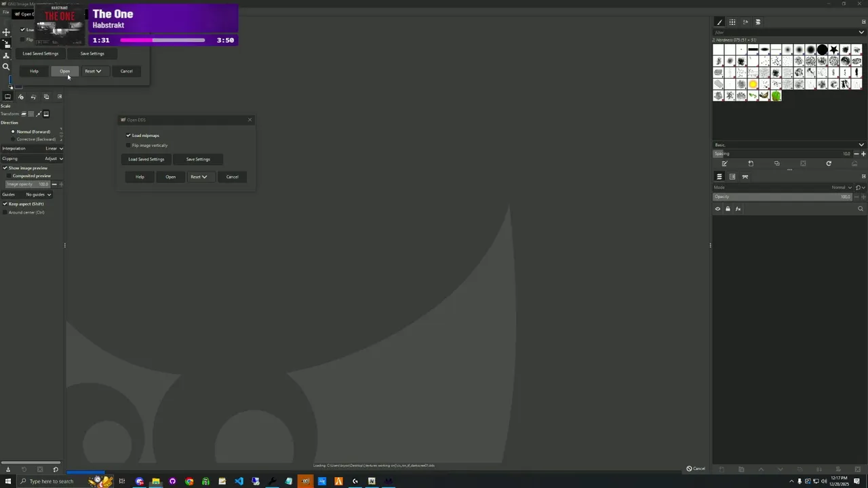868x488 pixels.
Task: Click the highlighted Open button under the cursor
Action: point(64,71)
